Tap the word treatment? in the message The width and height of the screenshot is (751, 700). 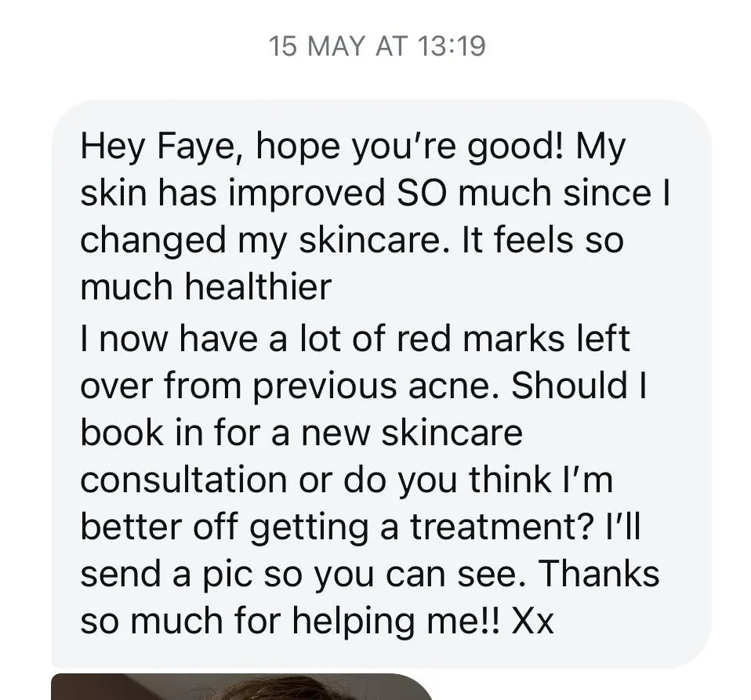pyautogui.click(x=500, y=527)
